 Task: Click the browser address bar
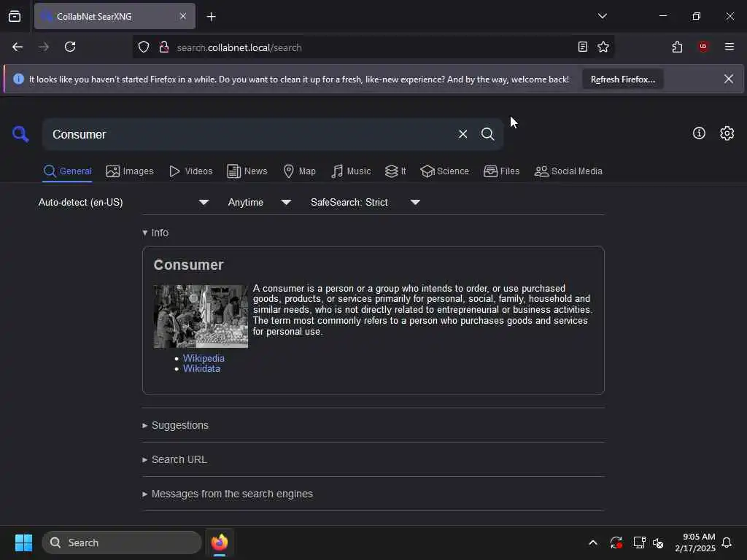coord(374,47)
